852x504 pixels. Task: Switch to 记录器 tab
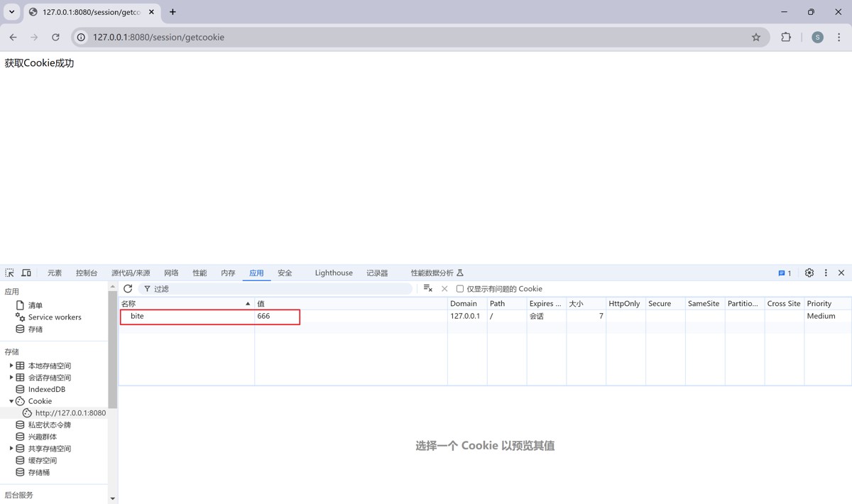(377, 273)
